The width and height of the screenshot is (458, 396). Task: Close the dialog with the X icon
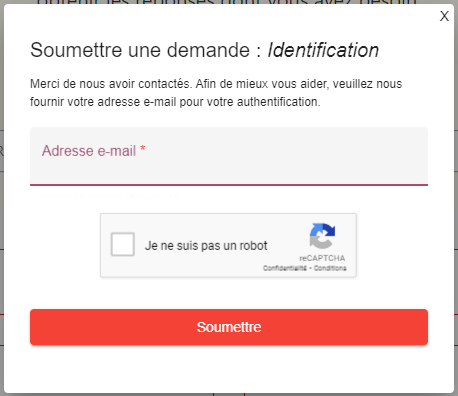[x=444, y=16]
